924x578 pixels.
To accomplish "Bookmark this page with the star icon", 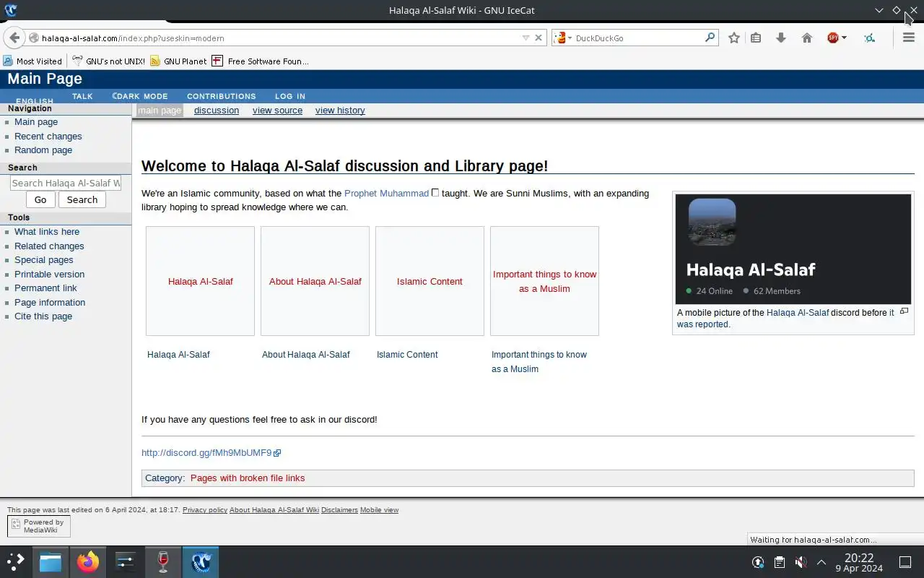I will point(734,38).
